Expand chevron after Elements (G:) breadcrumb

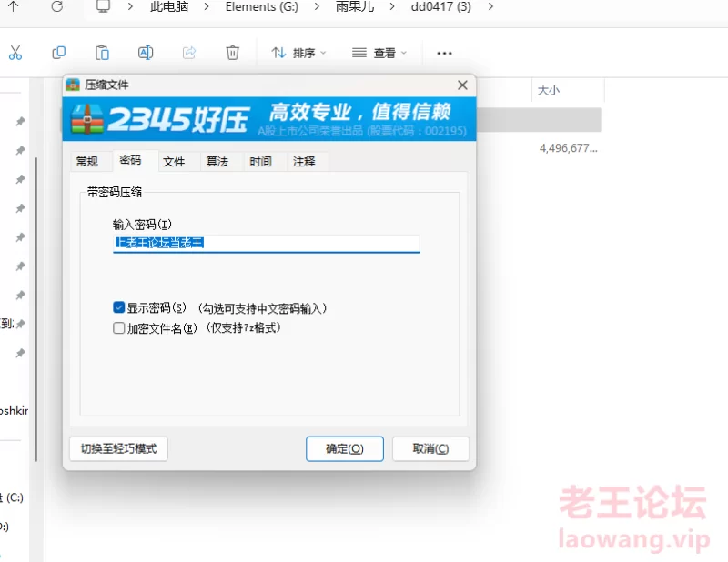coord(317,6)
